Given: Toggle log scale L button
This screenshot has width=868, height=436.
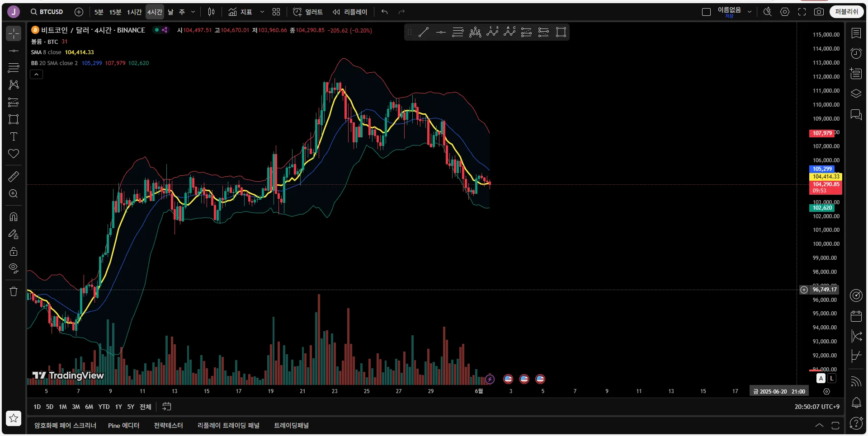Looking at the screenshot, I should [832, 379].
